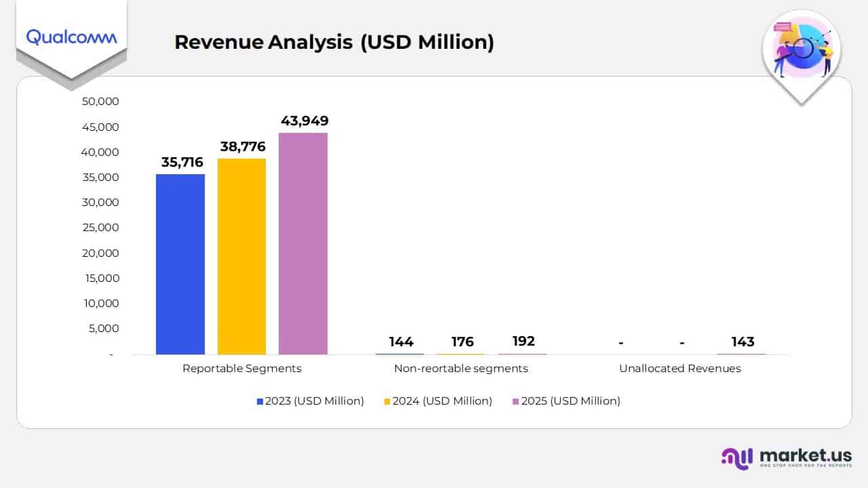Toggle the 2025 (USD Million) legend entry
868x488 pixels.
[570, 401]
